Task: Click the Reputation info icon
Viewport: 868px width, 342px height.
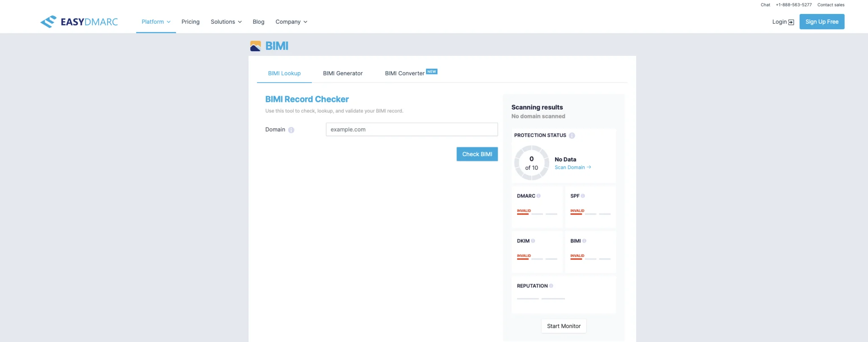Action: pyautogui.click(x=551, y=286)
